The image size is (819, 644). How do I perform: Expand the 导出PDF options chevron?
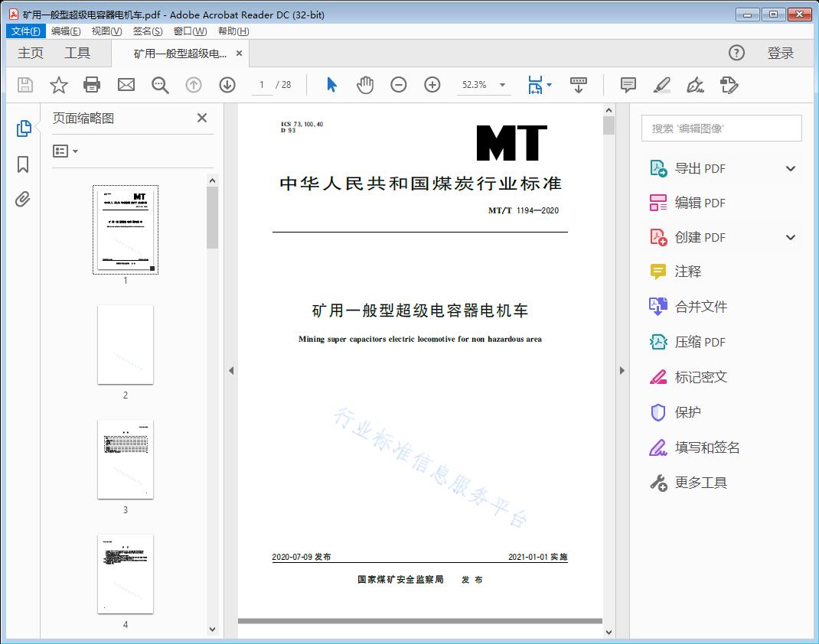point(790,168)
